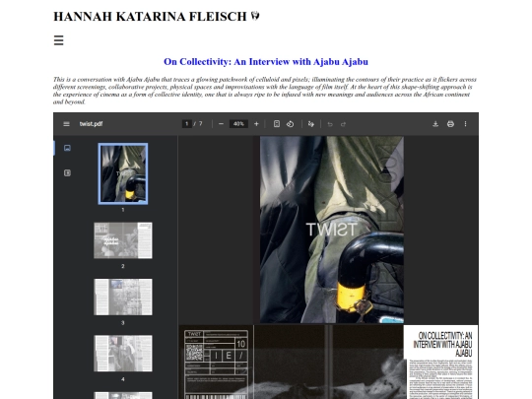532x399 pixels.
Task: Toggle the PDF viewer sidebar menu icon
Action: coord(67,124)
